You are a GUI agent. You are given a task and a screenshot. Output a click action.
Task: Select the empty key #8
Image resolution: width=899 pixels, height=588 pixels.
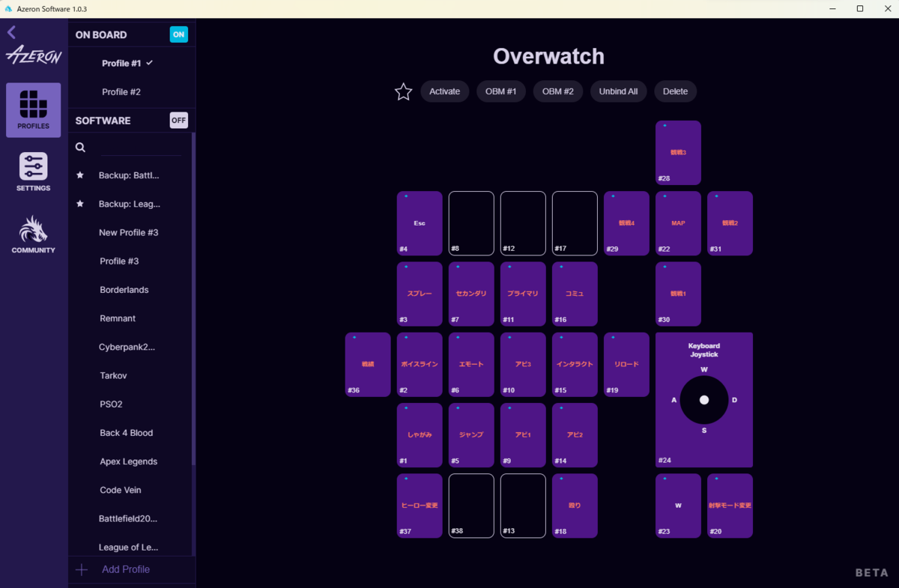tap(471, 223)
